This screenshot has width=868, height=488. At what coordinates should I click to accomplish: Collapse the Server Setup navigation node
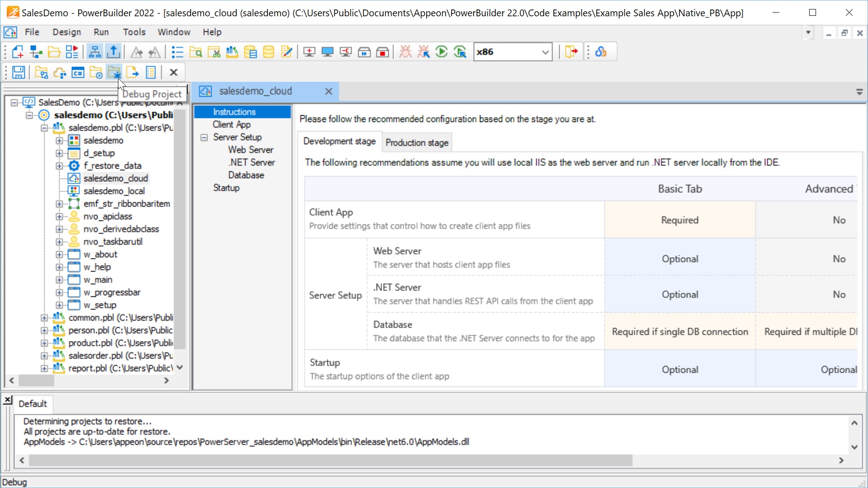(204, 137)
